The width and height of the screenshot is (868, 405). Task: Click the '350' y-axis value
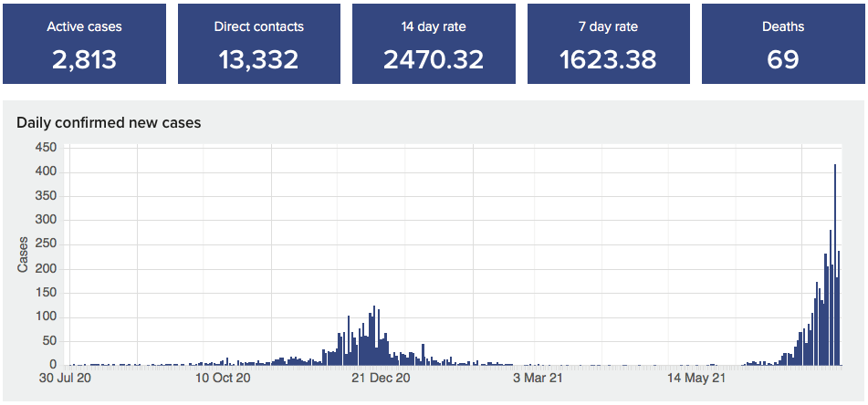[x=46, y=196]
